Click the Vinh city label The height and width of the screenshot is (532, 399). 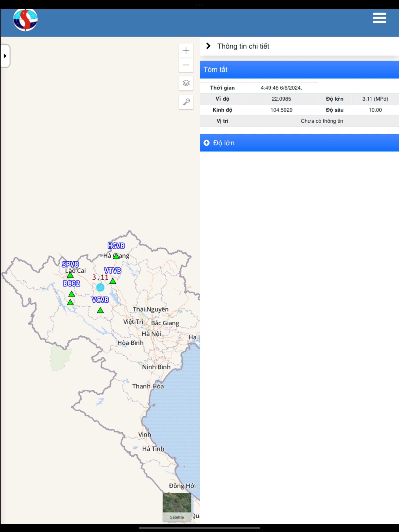(x=145, y=435)
